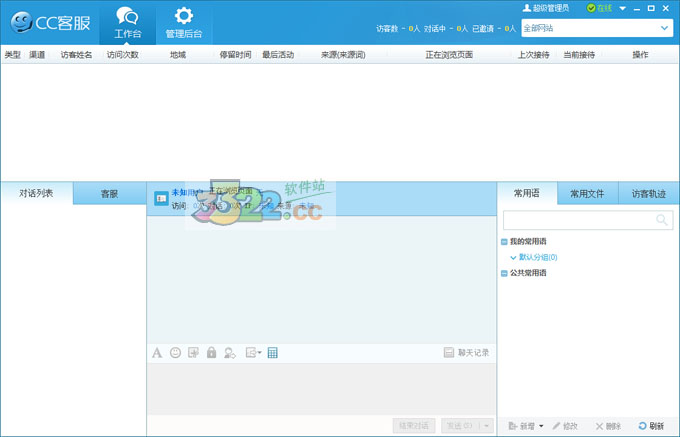680x437 pixels.
Task: Click the visitor card icon in chat header
Action: click(x=161, y=199)
